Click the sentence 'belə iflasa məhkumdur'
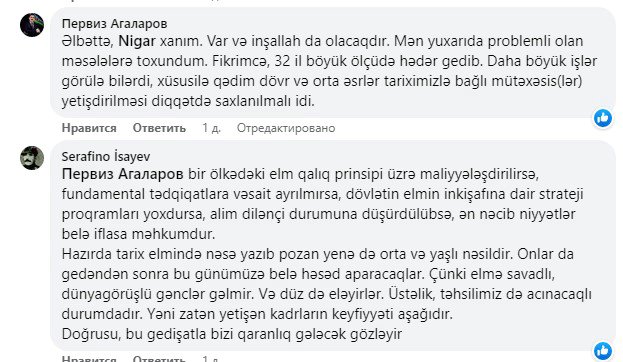Screen dimensions: 623x362 click(138, 234)
